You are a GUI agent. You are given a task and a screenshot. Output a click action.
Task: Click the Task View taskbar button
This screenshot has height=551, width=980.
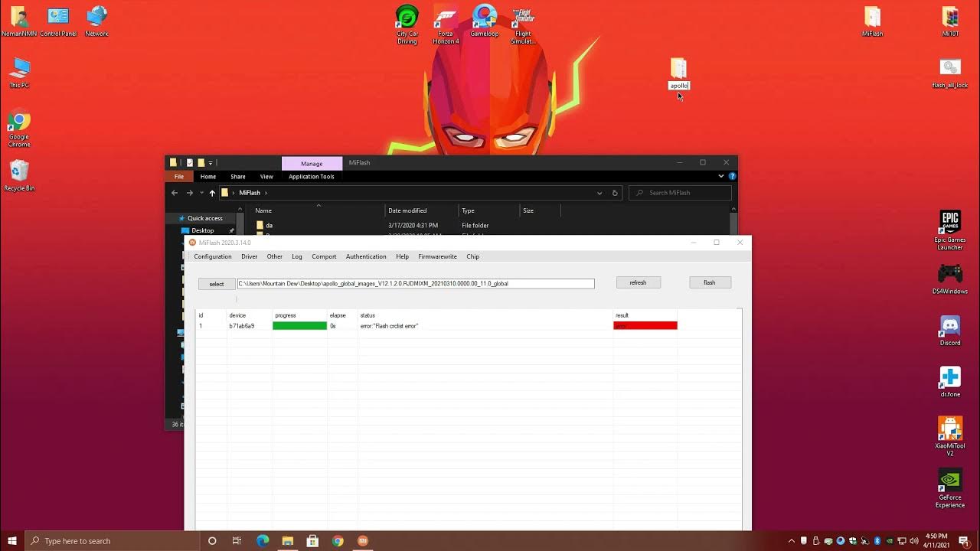click(x=237, y=541)
